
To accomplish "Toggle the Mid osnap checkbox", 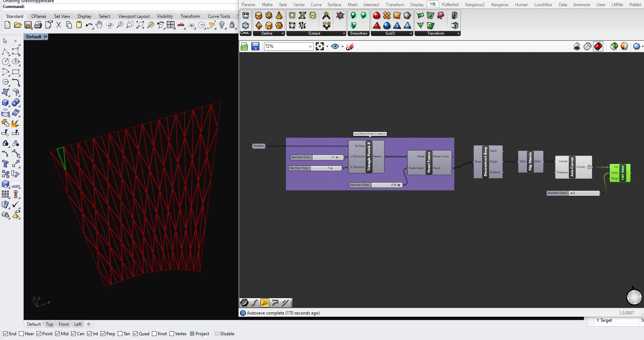I will (57, 334).
